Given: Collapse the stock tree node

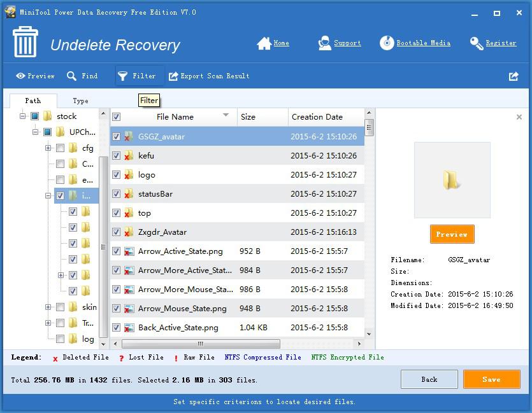Looking at the screenshot, I should point(22,116).
